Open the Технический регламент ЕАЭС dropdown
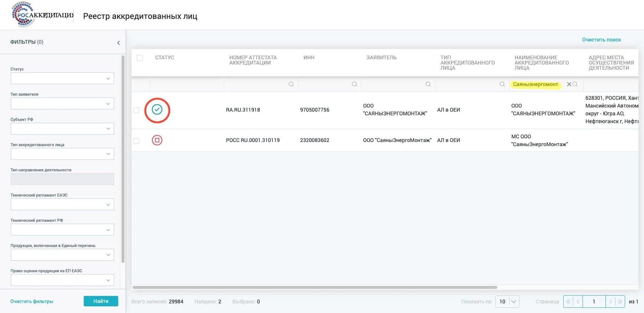 (x=62, y=204)
